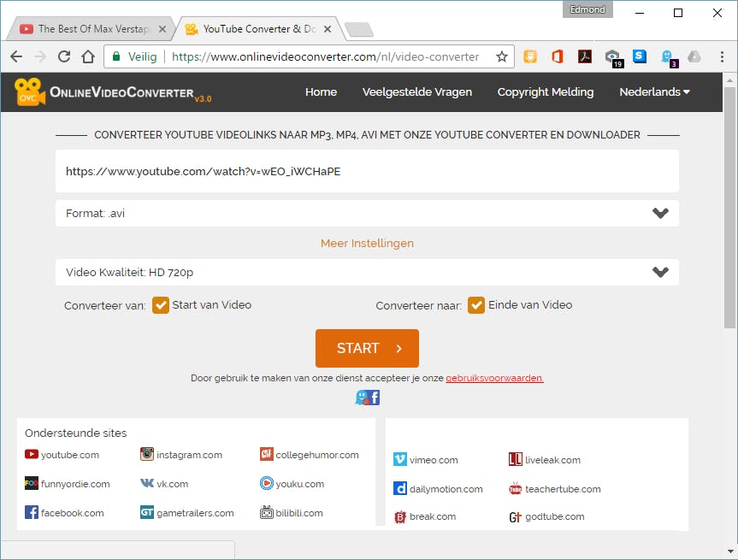
Task: Reload the current page
Action: tap(64, 57)
